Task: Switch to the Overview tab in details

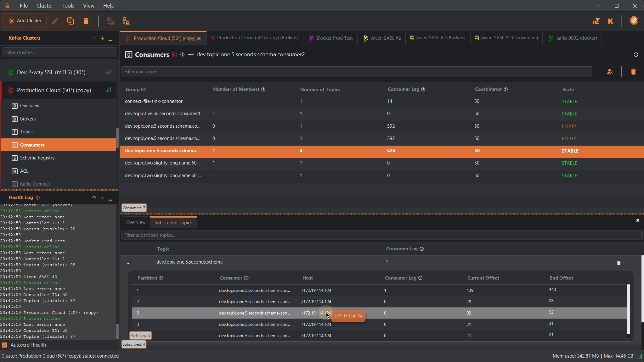Action: [136, 222]
